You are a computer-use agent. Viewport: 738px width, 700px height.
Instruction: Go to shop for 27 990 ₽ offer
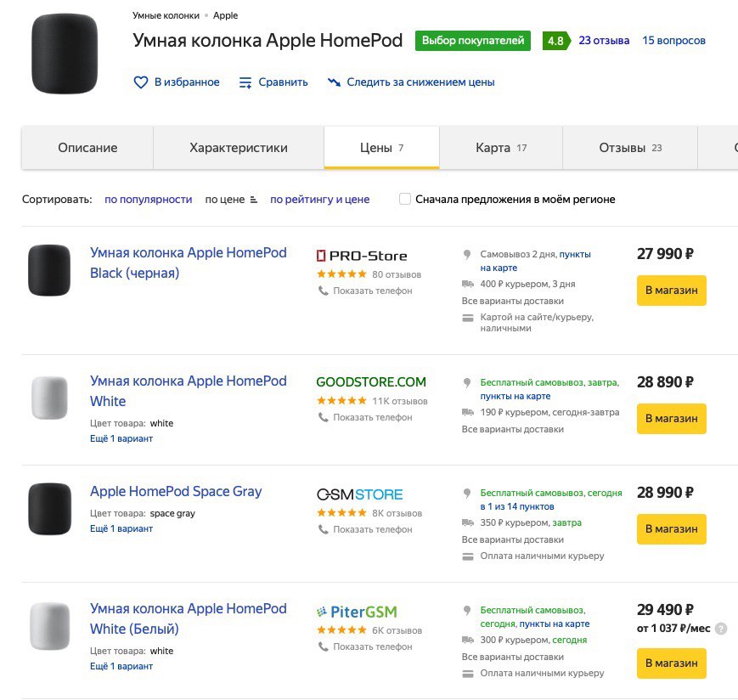[x=672, y=291]
